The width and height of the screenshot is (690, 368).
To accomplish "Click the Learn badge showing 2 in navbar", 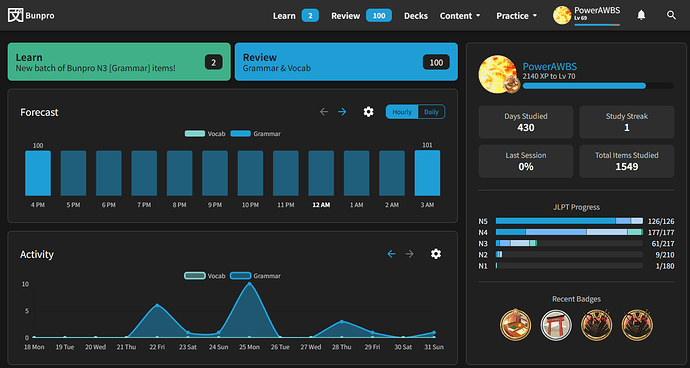I will [x=310, y=16].
